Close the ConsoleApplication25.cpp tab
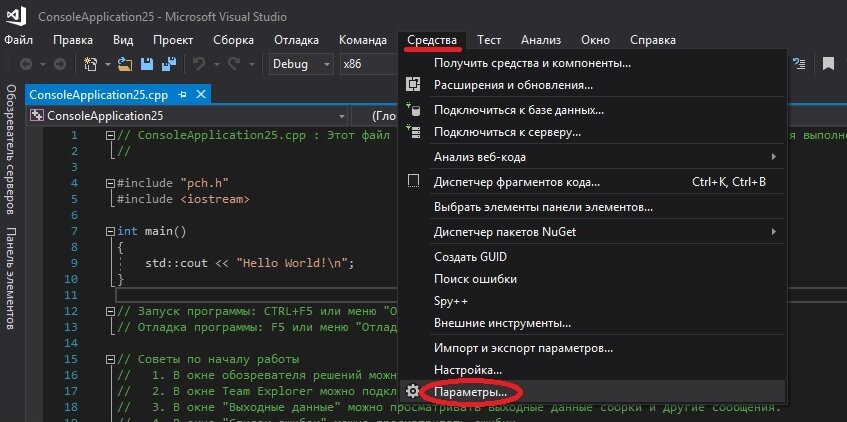Screen dimensions: 847x422 pyautogui.click(x=201, y=95)
